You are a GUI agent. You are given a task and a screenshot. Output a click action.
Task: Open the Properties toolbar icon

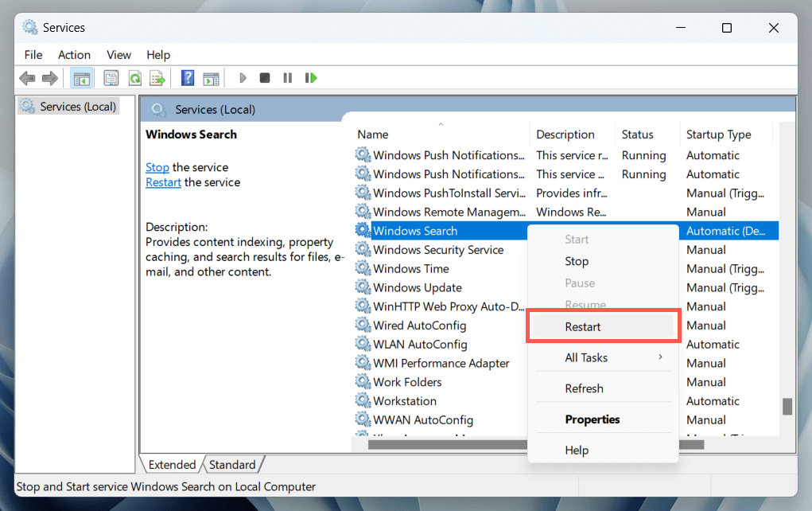pos(111,78)
